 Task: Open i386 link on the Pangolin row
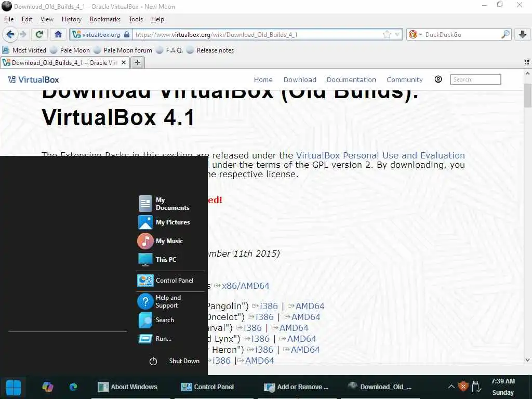(x=269, y=306)
